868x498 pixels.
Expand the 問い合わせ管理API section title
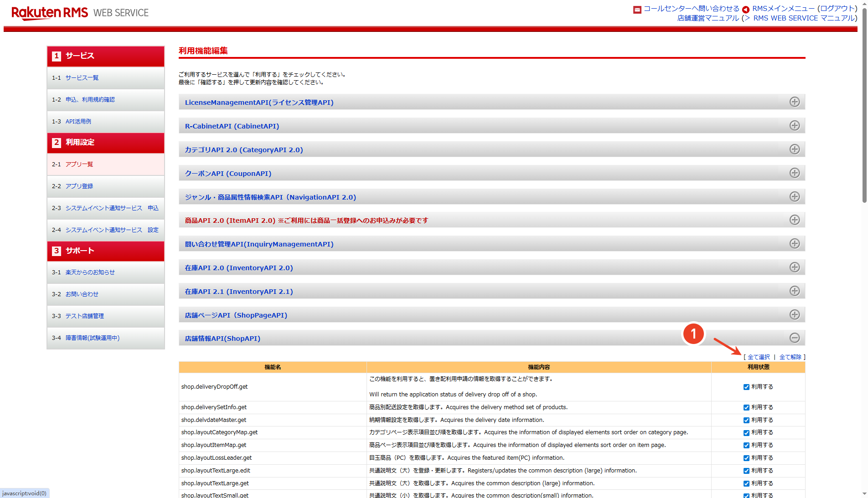tap(259, 244)
